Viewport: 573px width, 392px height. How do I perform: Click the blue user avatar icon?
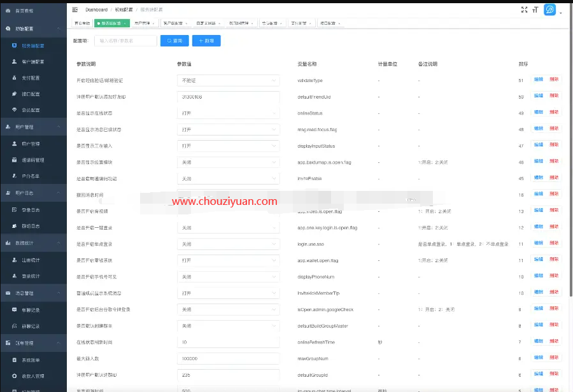pyautogui.click(x=549, y=10)
